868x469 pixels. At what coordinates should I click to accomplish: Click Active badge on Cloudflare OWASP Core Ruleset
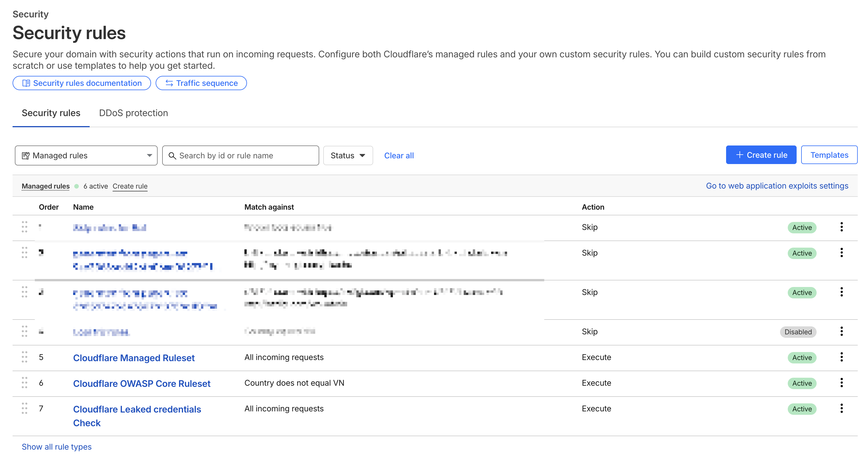click(802, 383)
